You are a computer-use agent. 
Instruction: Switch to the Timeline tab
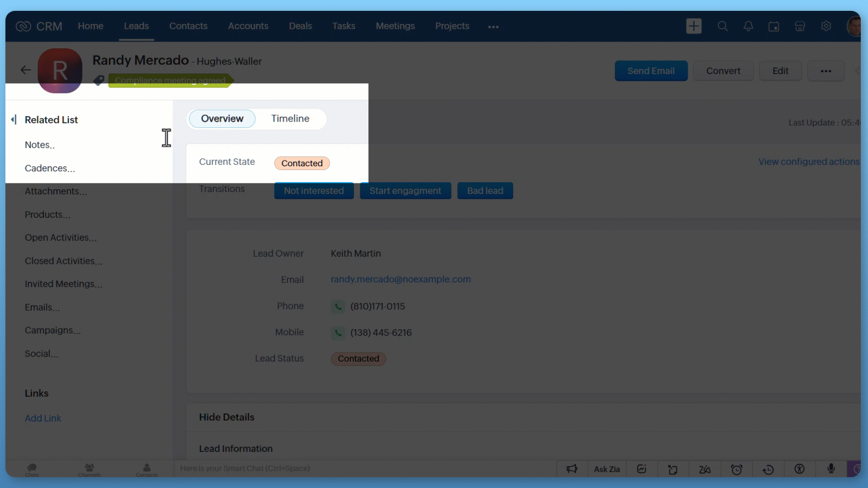click(290, 118)
